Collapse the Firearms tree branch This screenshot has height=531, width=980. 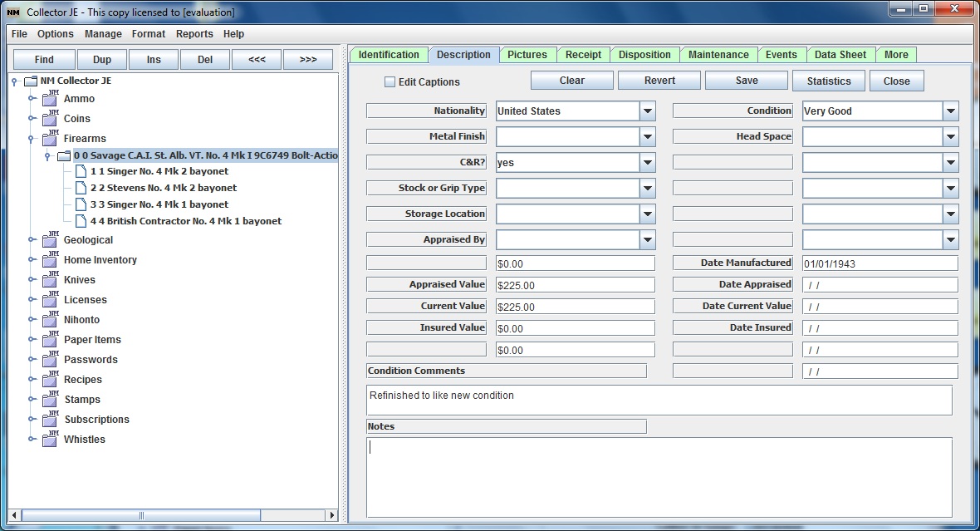[32, 138]
